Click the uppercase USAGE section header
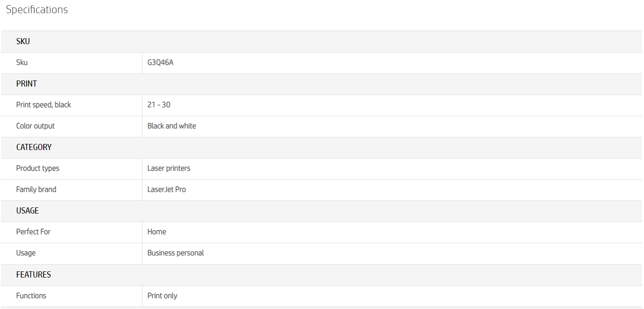 [27, 211]
